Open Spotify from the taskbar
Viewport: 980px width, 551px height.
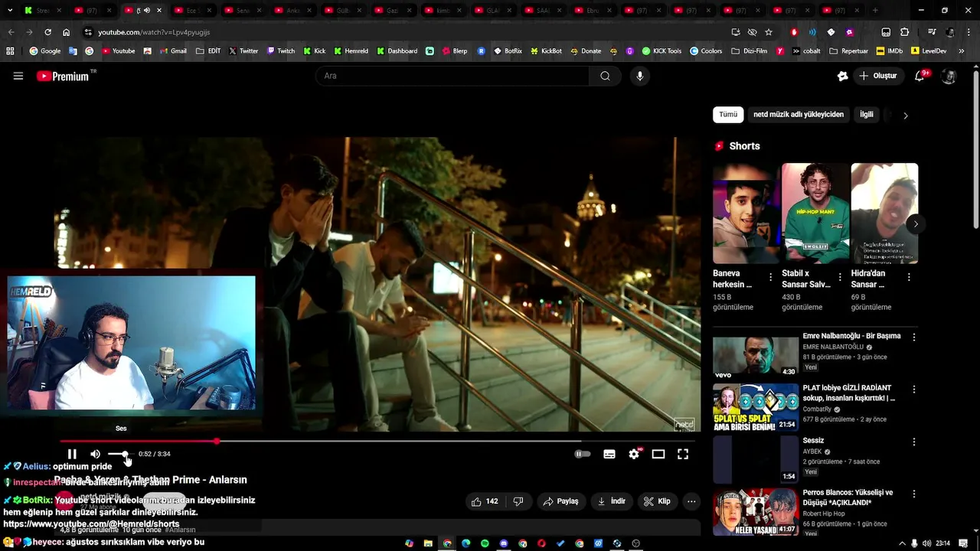tap(485, 543)
